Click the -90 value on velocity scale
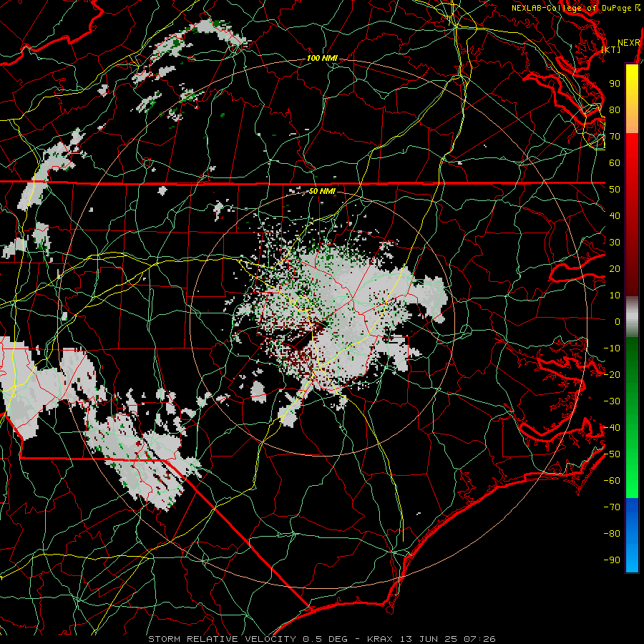Screen dimensions: 644x644 point(612,560)
